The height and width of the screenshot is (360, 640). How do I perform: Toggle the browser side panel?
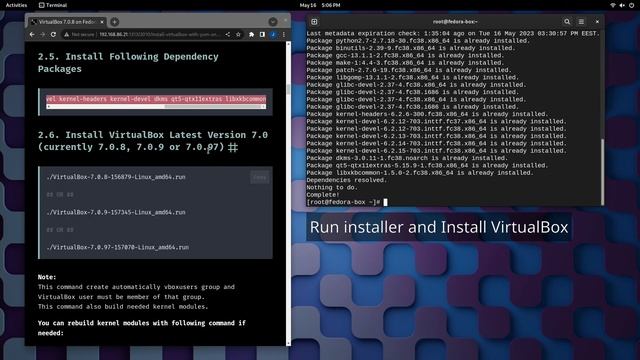262,35
